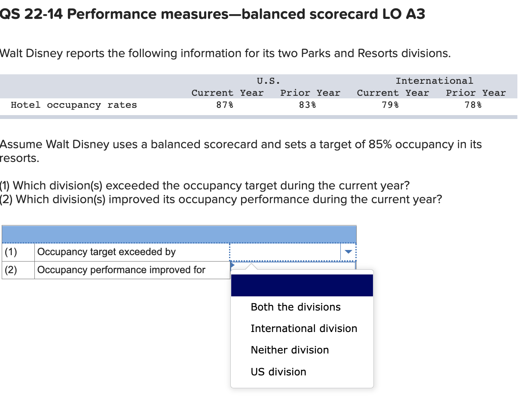Choose the blank highlighted dropdown entry
The width and height of the screenshot is (532, 396).
pyautogui.click(x=302, y=285)
